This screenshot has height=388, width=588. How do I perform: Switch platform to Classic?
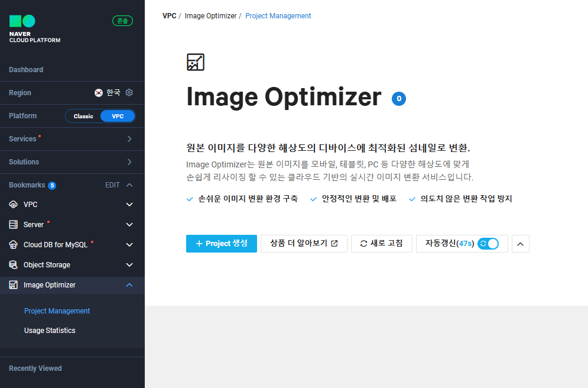[x=83, y=116]
